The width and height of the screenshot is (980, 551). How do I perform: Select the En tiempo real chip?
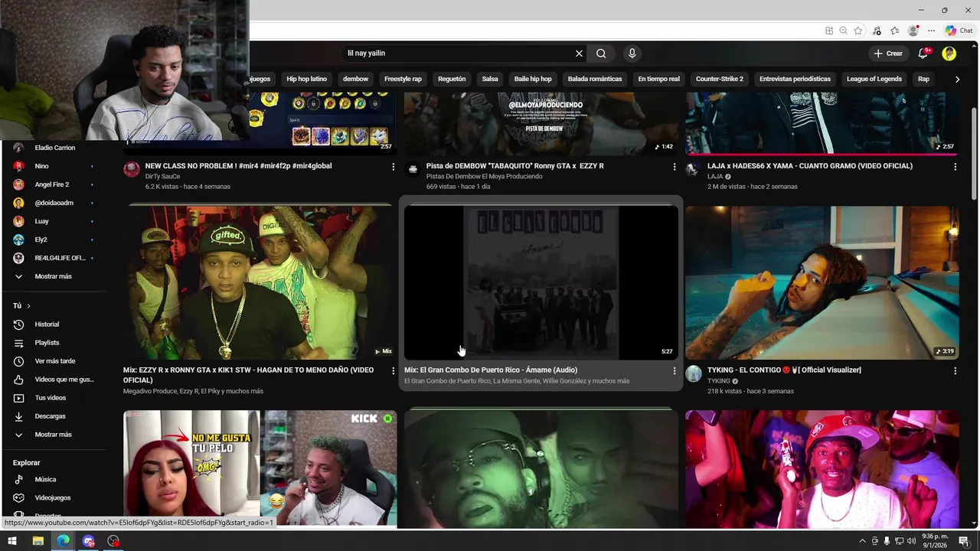coord(658,79)
